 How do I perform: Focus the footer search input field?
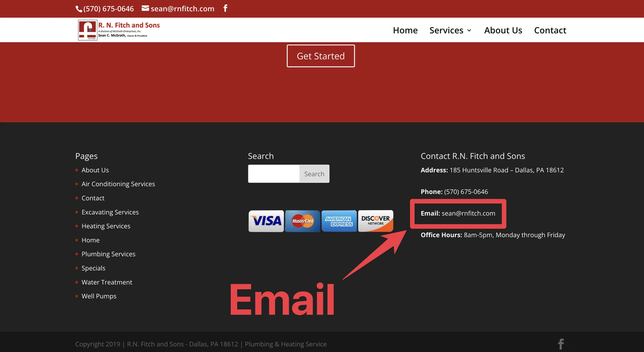coord(274,174)
